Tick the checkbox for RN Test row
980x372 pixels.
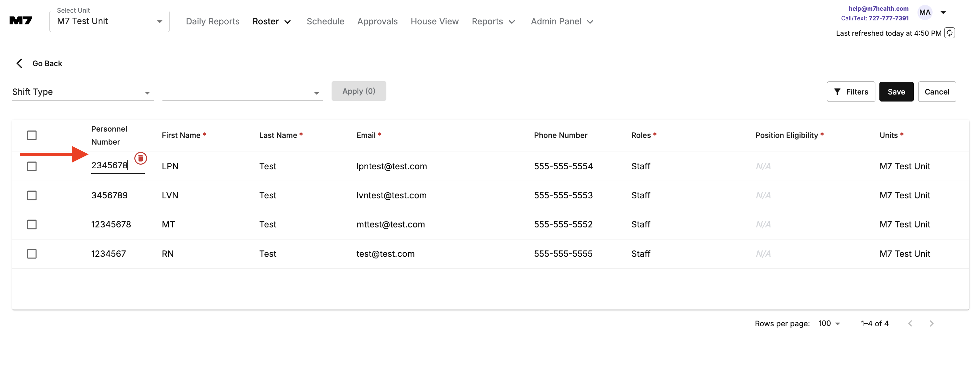pyautogui.click(x=32, y=254)
